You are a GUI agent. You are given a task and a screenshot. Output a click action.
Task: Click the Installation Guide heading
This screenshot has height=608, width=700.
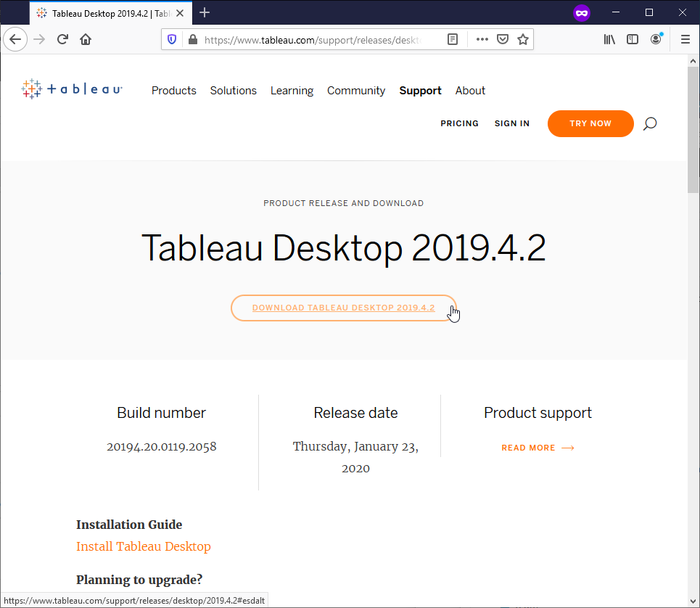click(x=129, y=525)
